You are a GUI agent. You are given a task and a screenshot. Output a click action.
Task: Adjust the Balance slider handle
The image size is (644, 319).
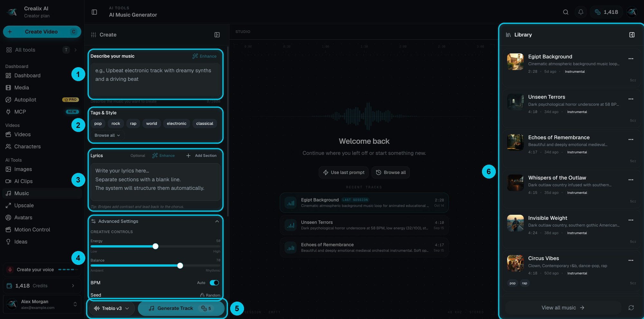point(180,266)
